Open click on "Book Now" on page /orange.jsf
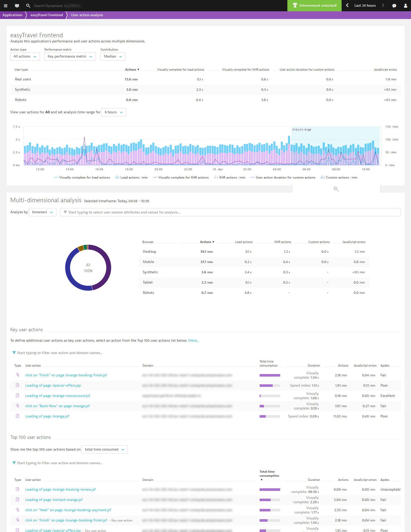 pyautogui.click(x=57, y=406)
